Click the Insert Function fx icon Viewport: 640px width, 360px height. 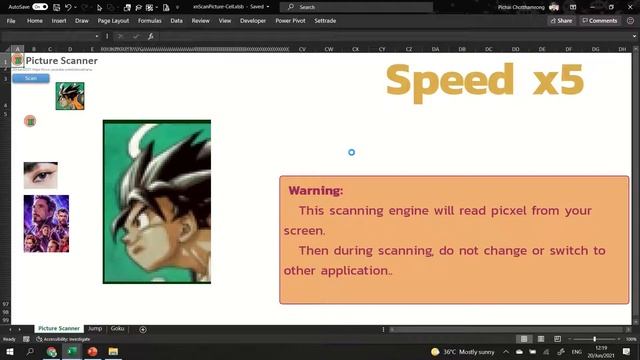pos(150,36)
